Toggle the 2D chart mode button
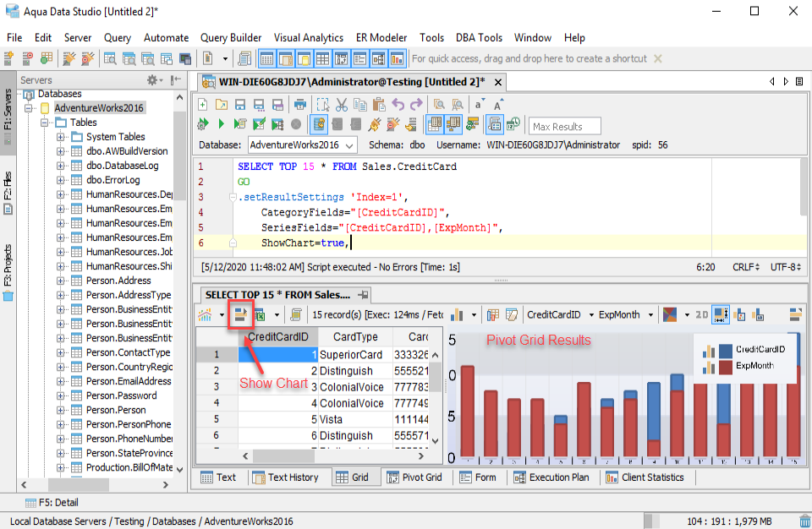The image size is (812, 529). click(701, 314)
